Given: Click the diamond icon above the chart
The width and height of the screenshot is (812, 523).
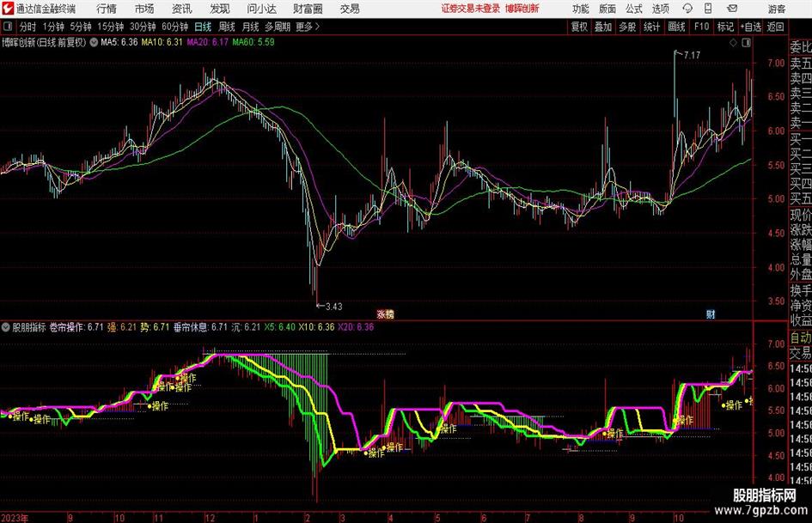Looking at the screenshot, I should click(x=733, y=43).
